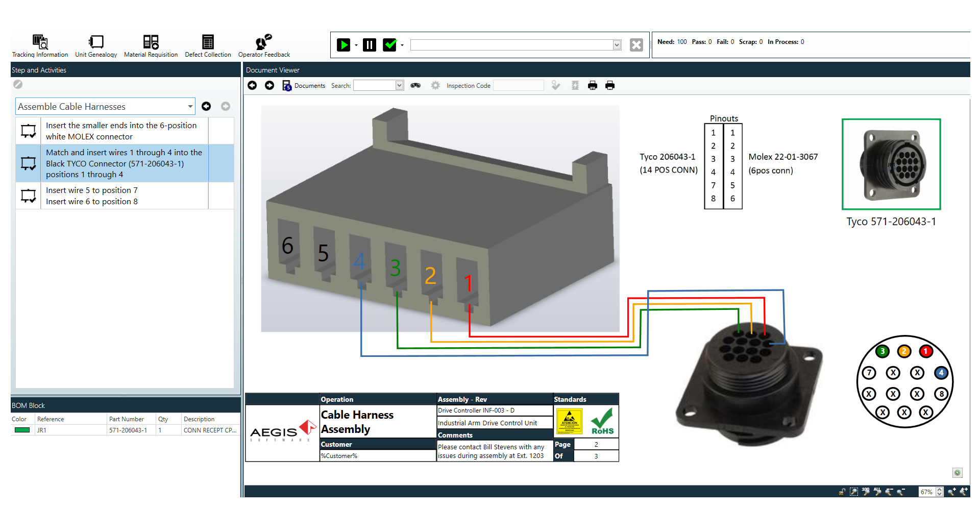The width and height of the screenshot is (980, 531).
Task: Click the Reference column header
Action: coord(71,419)
